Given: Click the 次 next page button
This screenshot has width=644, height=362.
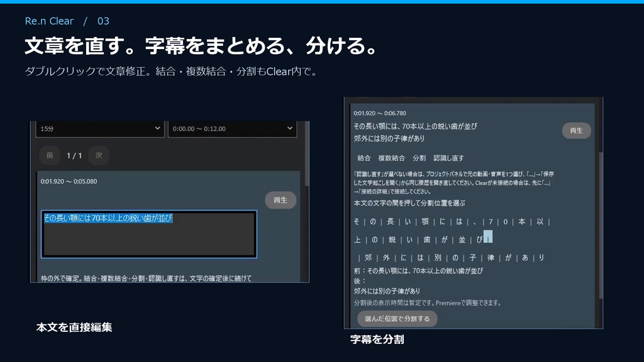Looking at the screenshot, I should [99, 155].
